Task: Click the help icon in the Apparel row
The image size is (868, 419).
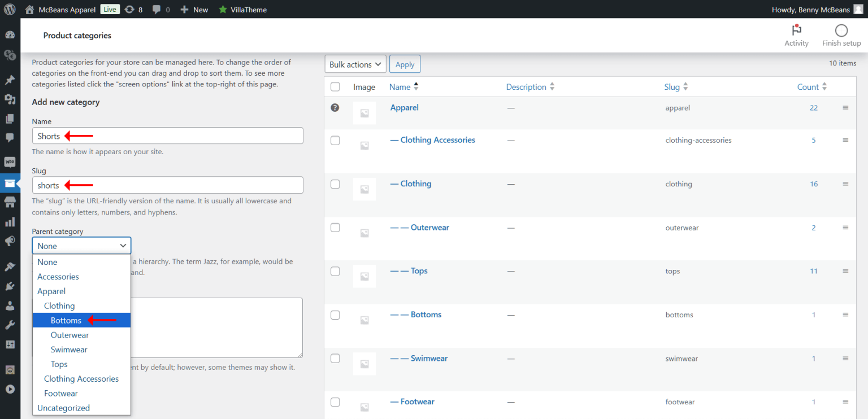Action: 335,107
